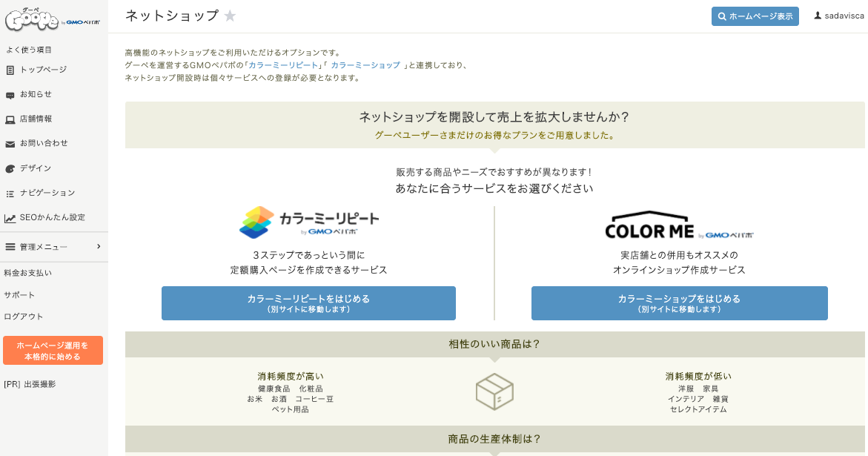Open SEOかんたん設定

click(53, 217)
